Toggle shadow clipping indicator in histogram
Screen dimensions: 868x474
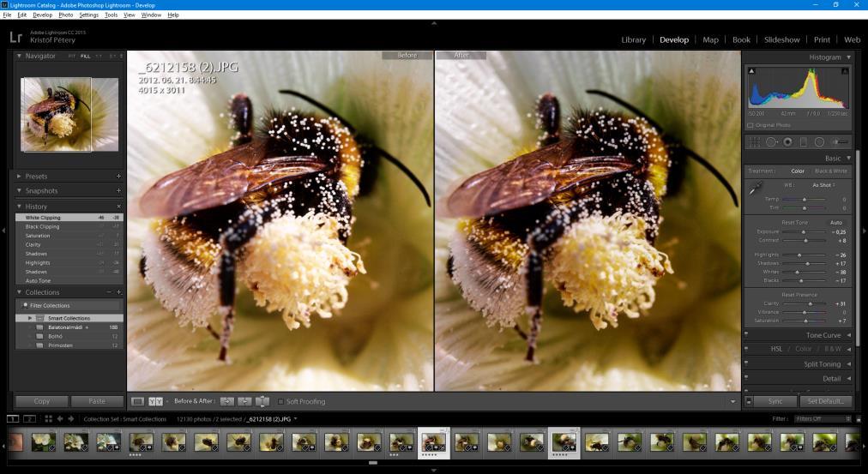(x=751, y=71)
